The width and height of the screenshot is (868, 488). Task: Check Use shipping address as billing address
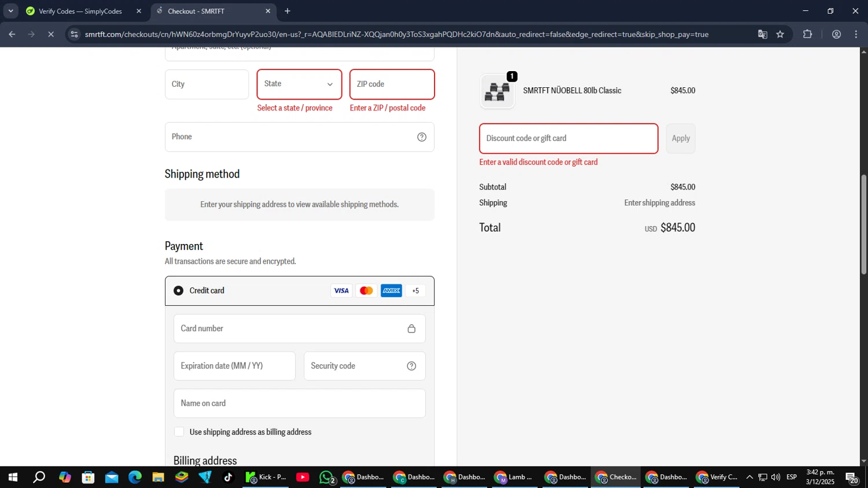click(179, 432)
